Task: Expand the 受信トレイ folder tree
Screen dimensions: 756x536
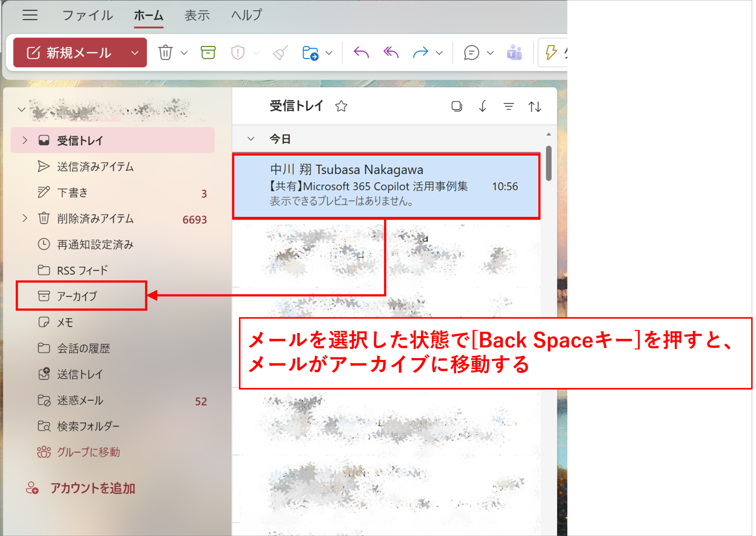Action: pos(25,140)
